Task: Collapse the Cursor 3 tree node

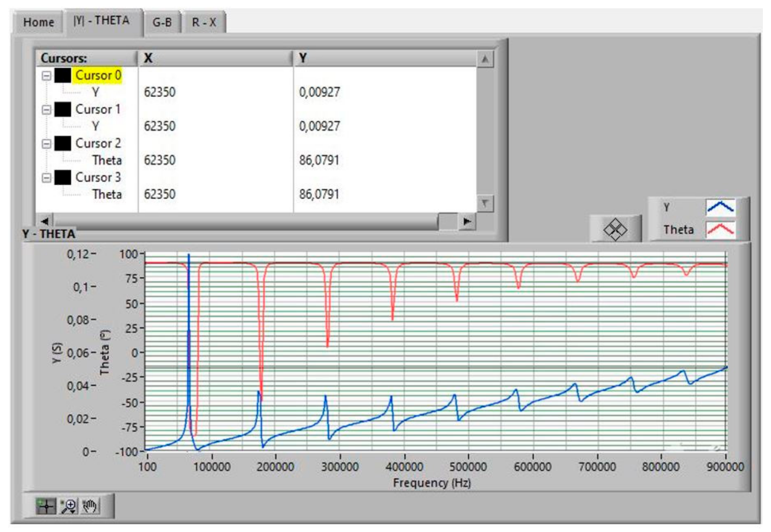Action: (x=46, y=178)
